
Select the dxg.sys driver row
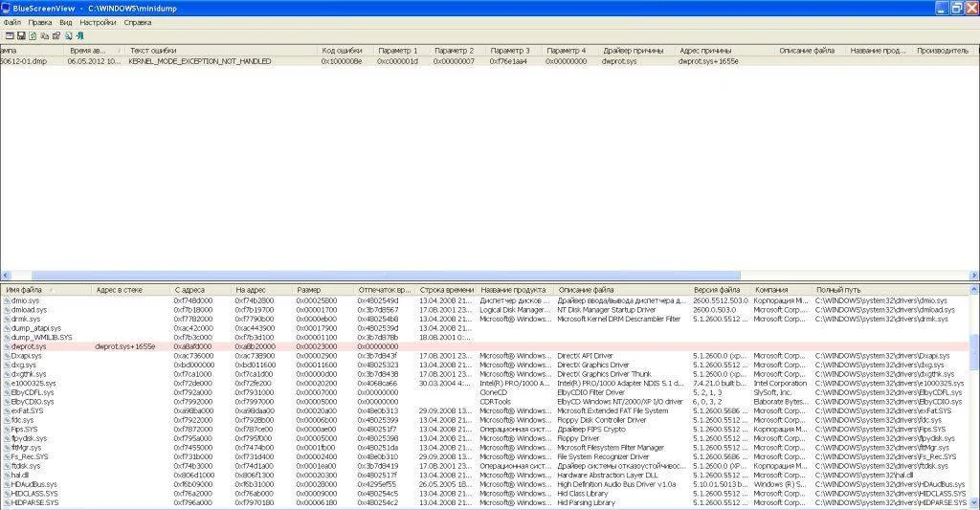click(x=485, y=365)
